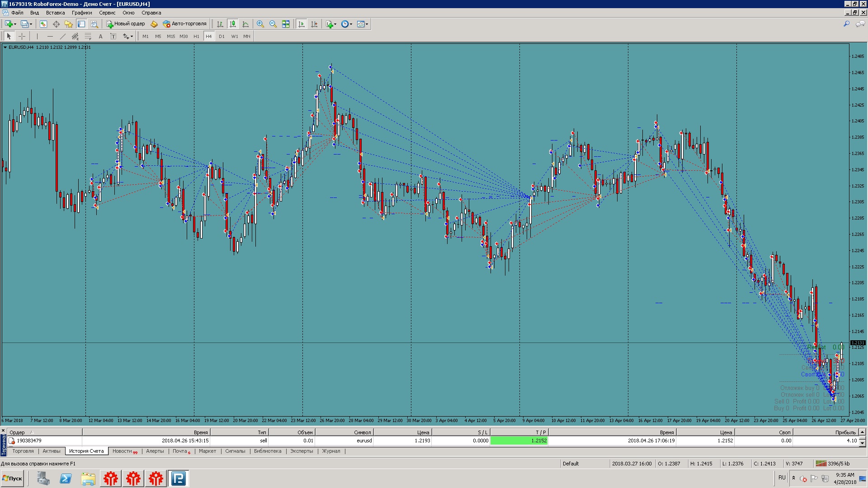Open the Файл menu
The width and height of the screenshot is (868, 488).
[x=17, y=13]
